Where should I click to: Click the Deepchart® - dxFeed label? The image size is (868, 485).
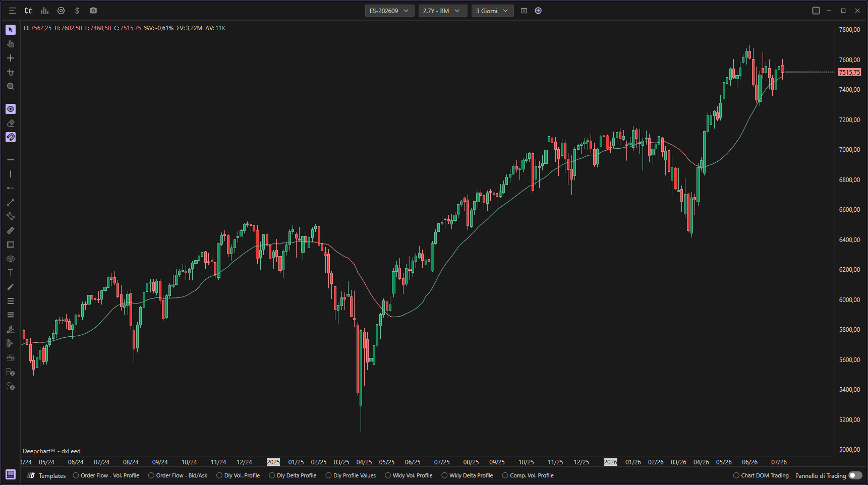51,451
